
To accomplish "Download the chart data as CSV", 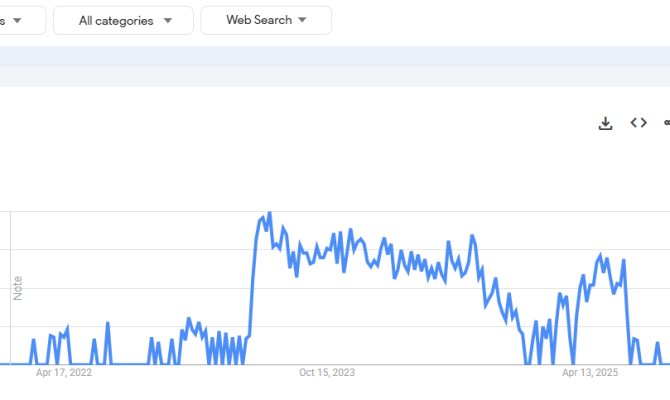I will pyautogui.click(x=605, y=123).
